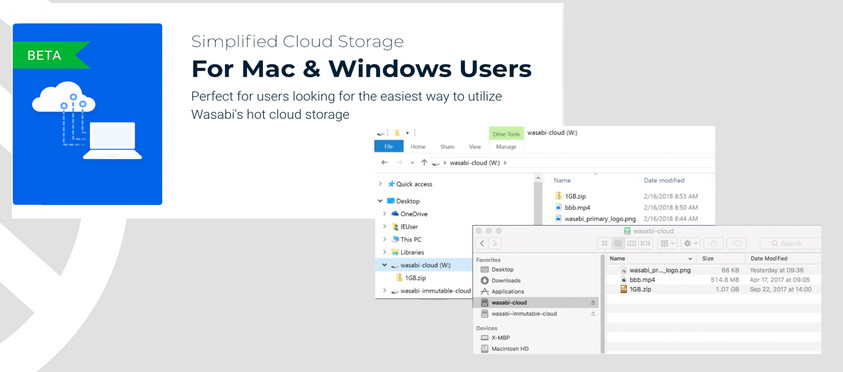Click the blue BETA cloud storage tile
The image size is (843, 372).
pyautogui.click(x=87, y=114)
